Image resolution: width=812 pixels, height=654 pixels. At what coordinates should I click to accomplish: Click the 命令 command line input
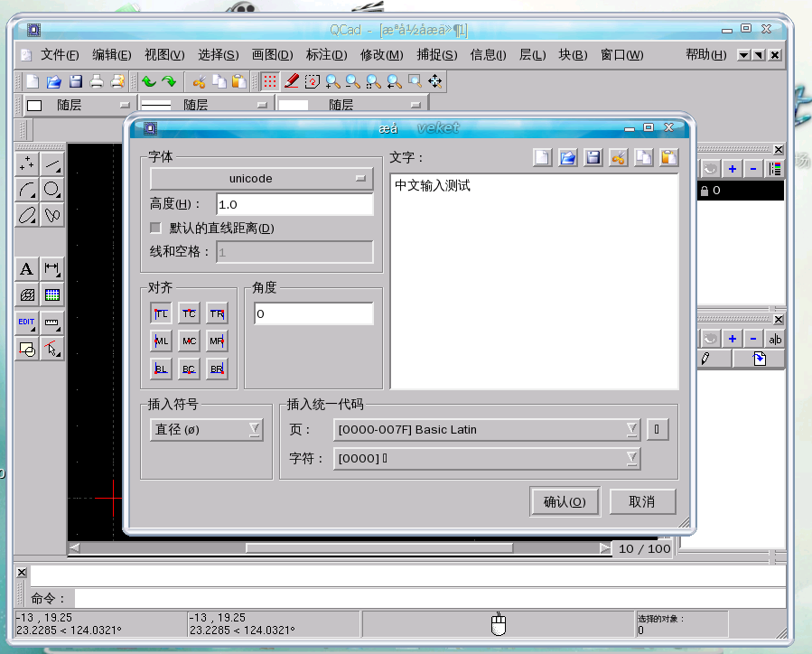point(430,599)
